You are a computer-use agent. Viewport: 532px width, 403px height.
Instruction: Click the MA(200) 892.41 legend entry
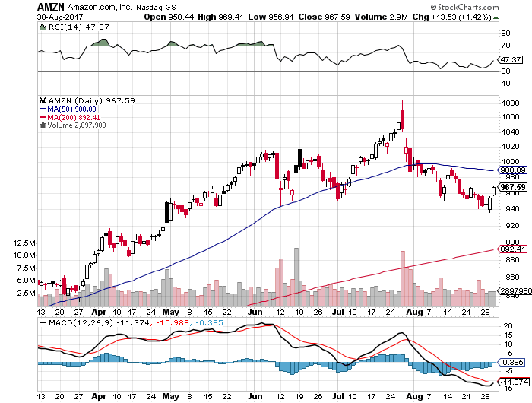(73, 117)
